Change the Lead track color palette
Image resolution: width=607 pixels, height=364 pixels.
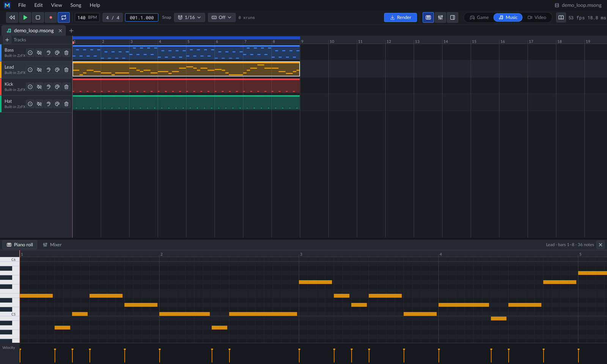click(57, 70)
